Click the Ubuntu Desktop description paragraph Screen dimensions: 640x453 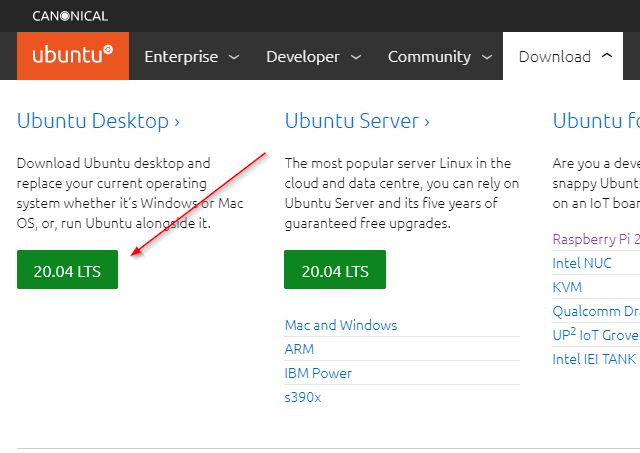[130, 193]
